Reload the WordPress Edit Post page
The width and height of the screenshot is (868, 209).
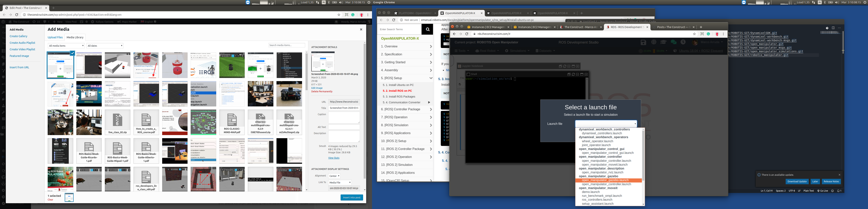click(16, 15)
